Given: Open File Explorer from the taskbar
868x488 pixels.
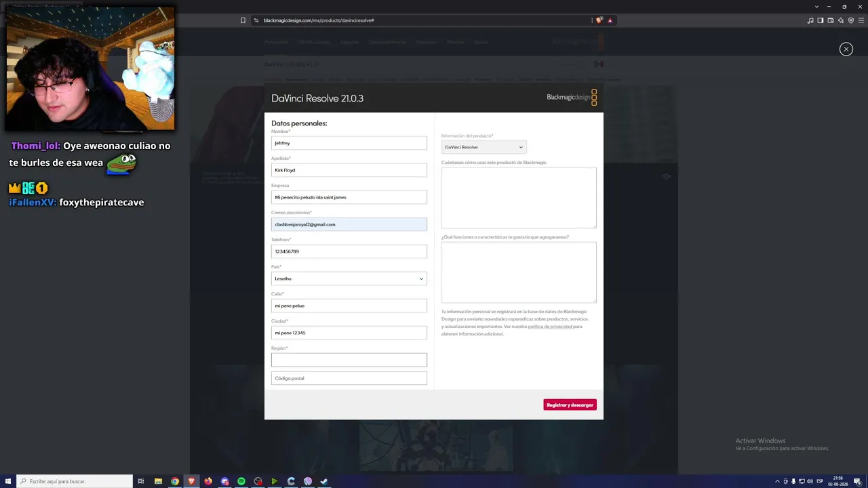Looking at the screenshot, I should click(x=158, y=481).
